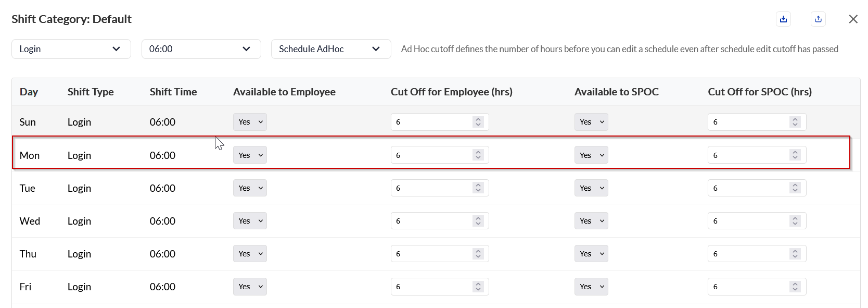The image size is (868, 308).
Task: Focus Friday's Cut Off for SPOC field
Action: (x=748, y=287)
